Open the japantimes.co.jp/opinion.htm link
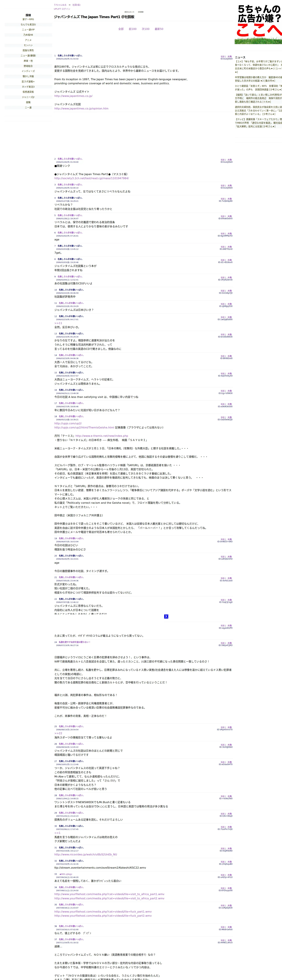The height and width of the screenshot is (980, 282). tap(81, 108)
